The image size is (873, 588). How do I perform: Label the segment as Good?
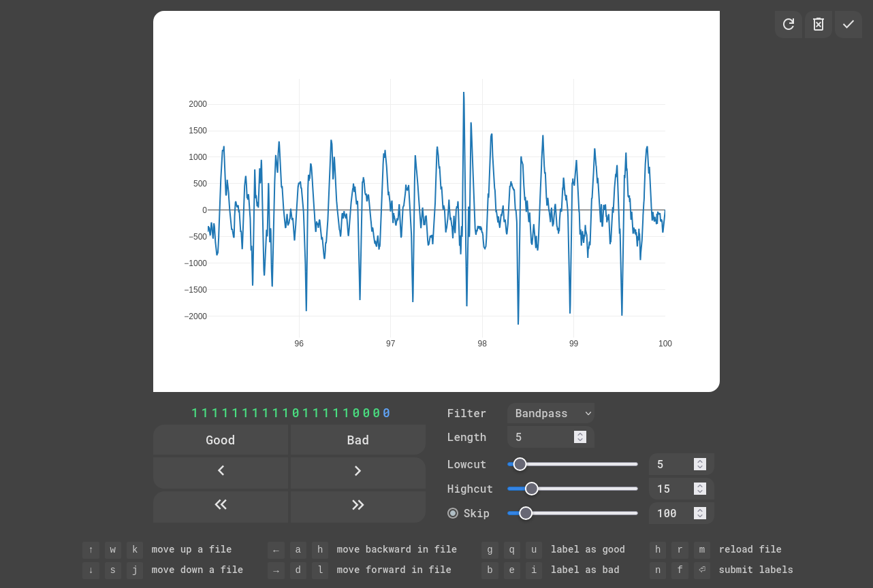[x=221, y=440]
